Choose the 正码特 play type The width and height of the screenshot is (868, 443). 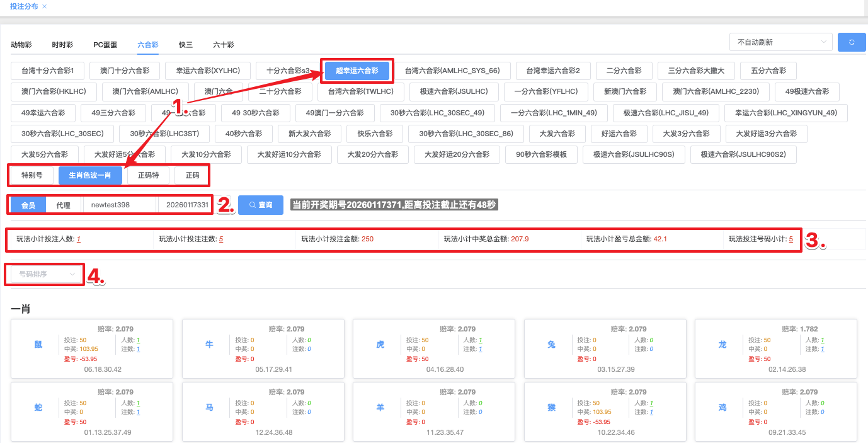click(x=149, y=175)
